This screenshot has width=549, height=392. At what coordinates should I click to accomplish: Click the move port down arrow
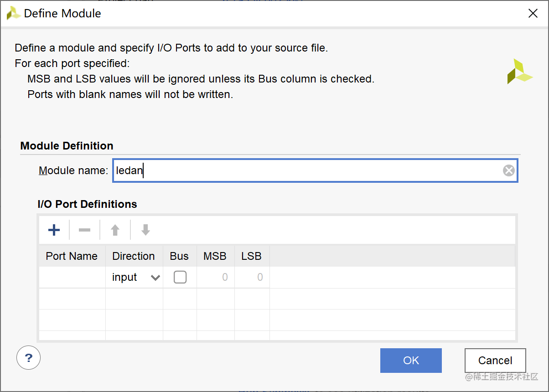[145, 230]
